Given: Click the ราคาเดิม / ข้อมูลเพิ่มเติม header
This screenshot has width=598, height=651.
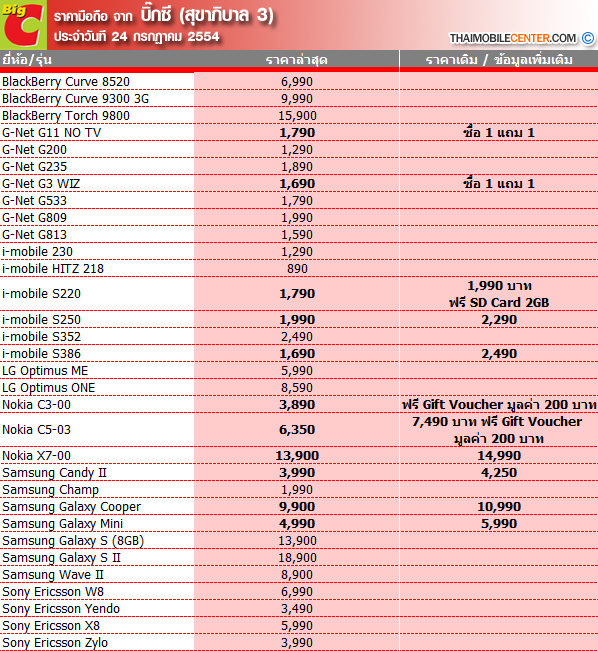Looking at the screenshot, I should tap(499, 60).
